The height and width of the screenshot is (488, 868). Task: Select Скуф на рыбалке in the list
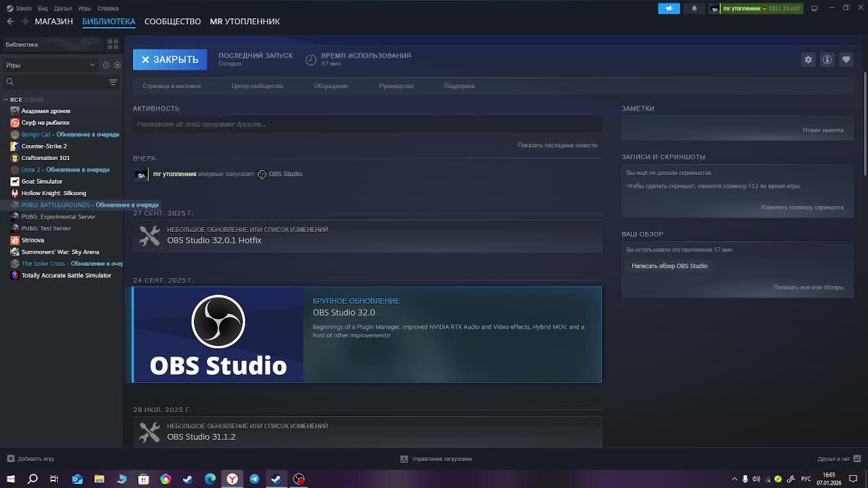[45, 123]
